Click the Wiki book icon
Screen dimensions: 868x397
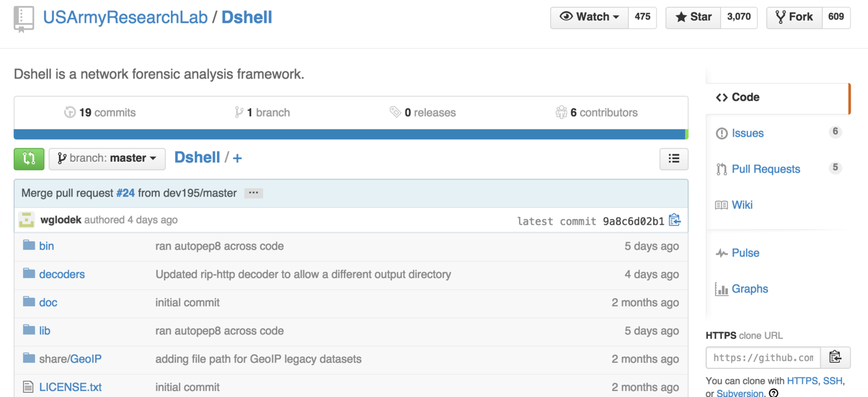(722, 205)
